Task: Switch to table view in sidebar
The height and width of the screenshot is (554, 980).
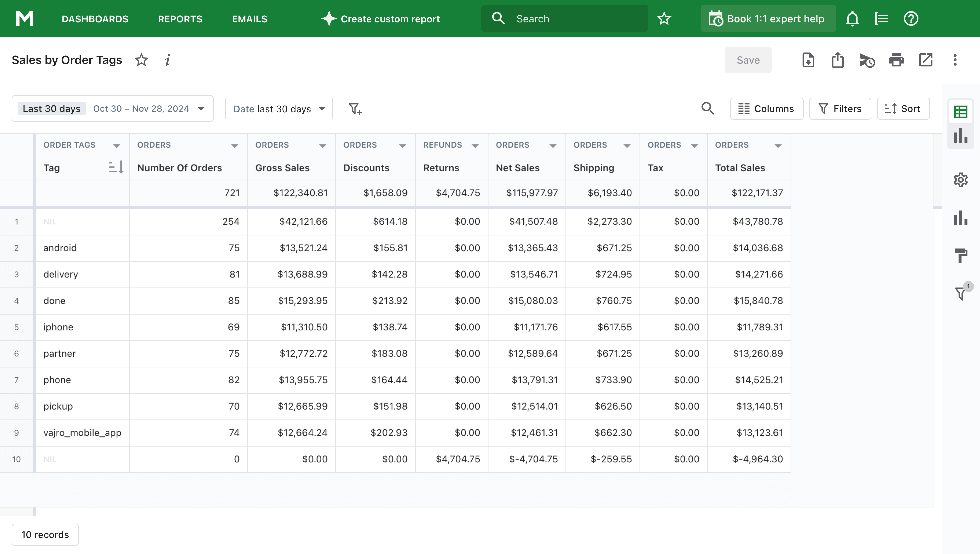Action: (x=960, y=112)
